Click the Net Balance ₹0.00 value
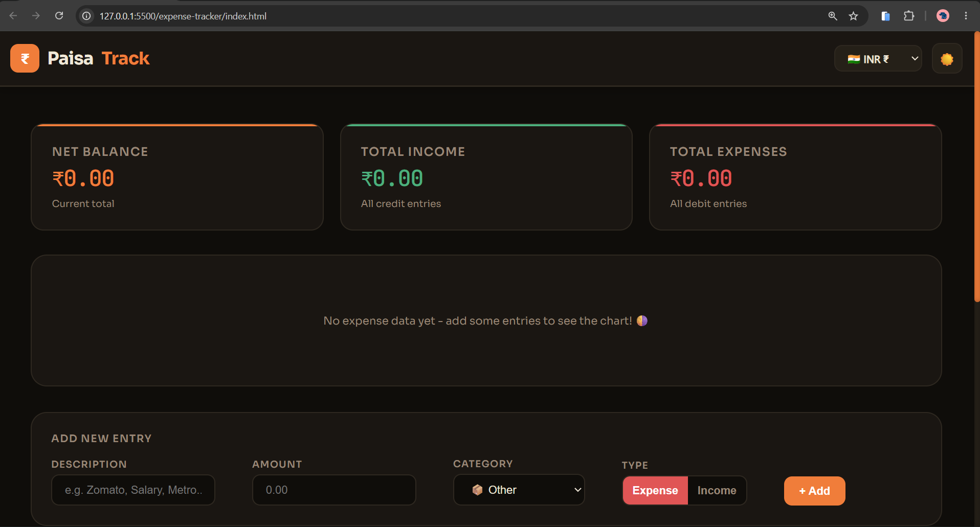Viewport: 980px width, 527px height. (x=83, y=178)
